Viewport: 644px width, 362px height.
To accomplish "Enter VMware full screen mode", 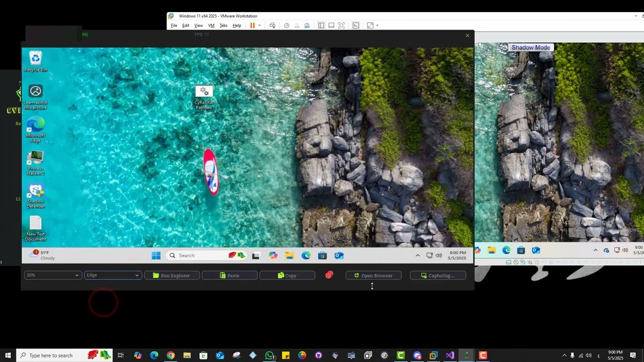I will point(341,26).
